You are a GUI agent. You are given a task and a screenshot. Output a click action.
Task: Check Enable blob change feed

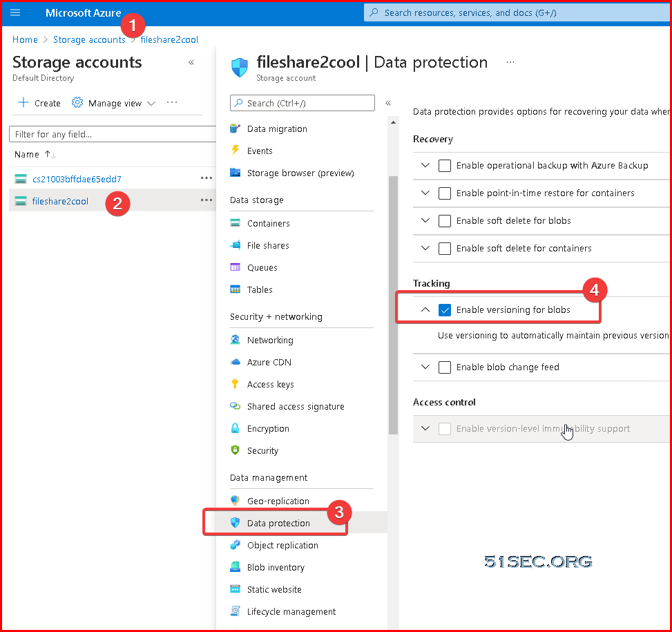(445, 367)
